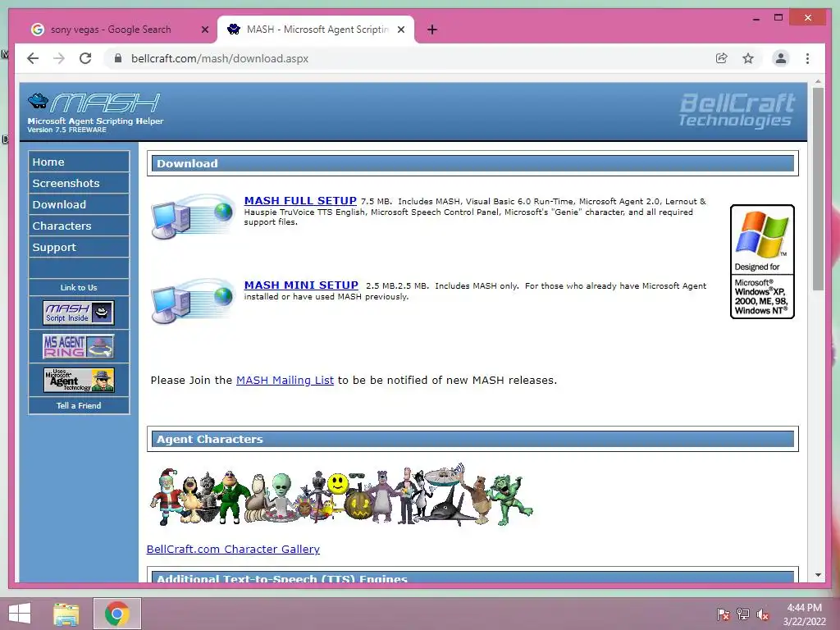Click the network tray icon

click(x=743, y=614)
